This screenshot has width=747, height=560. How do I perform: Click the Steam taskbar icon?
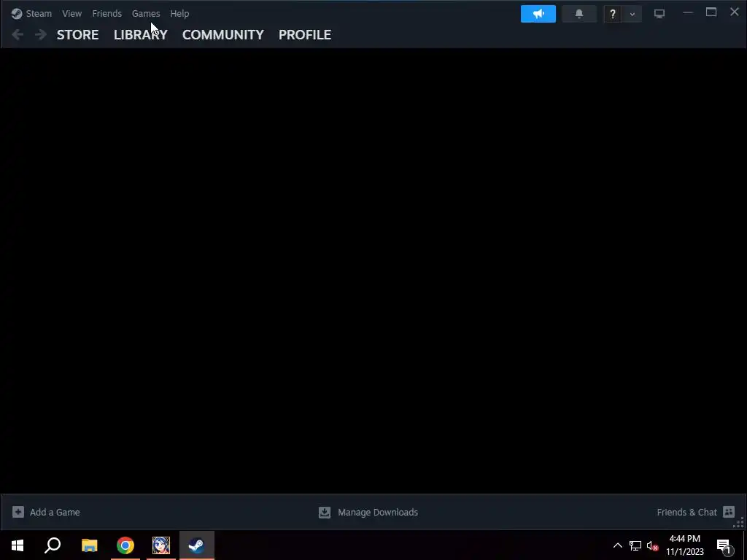197,545
